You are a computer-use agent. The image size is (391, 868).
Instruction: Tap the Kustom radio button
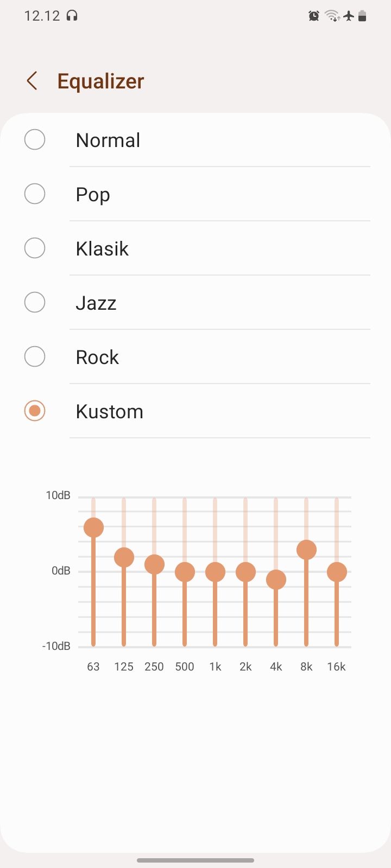pos(35,411)
